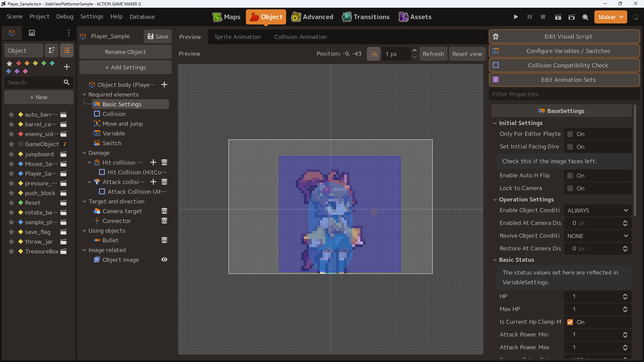This screenshot has width=644, height=362.
Task: Delete the Hit collision setting
Action: click(164, 162)
